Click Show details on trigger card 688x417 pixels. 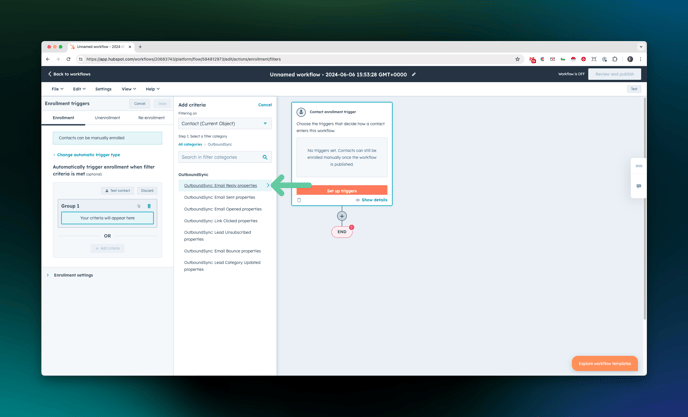[372, 200]
